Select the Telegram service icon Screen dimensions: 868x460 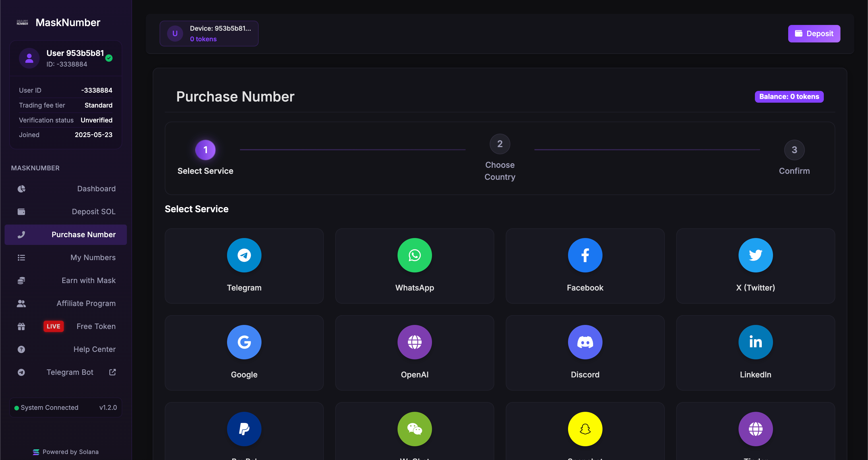[x=244, y=255]
